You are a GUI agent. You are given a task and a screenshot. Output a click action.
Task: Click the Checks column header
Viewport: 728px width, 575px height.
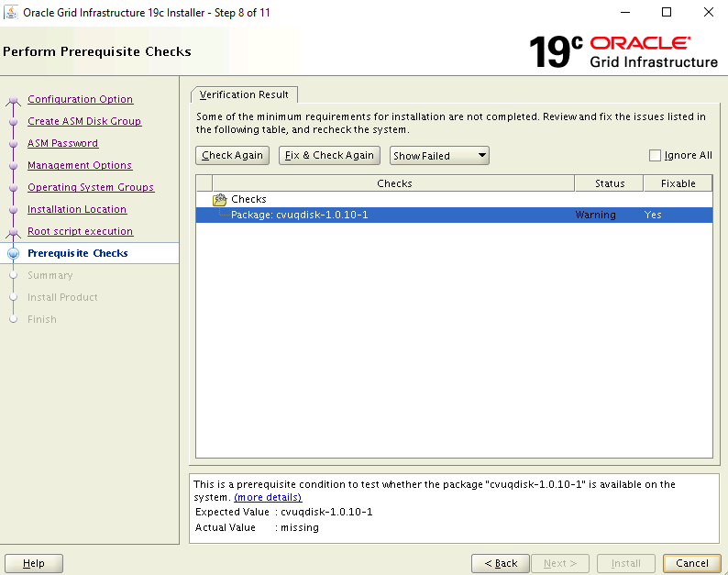point(393,183)
